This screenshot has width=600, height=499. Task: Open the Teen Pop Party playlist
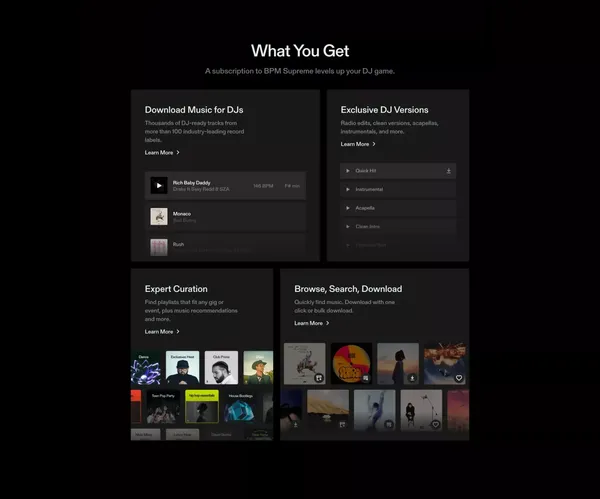163,407
